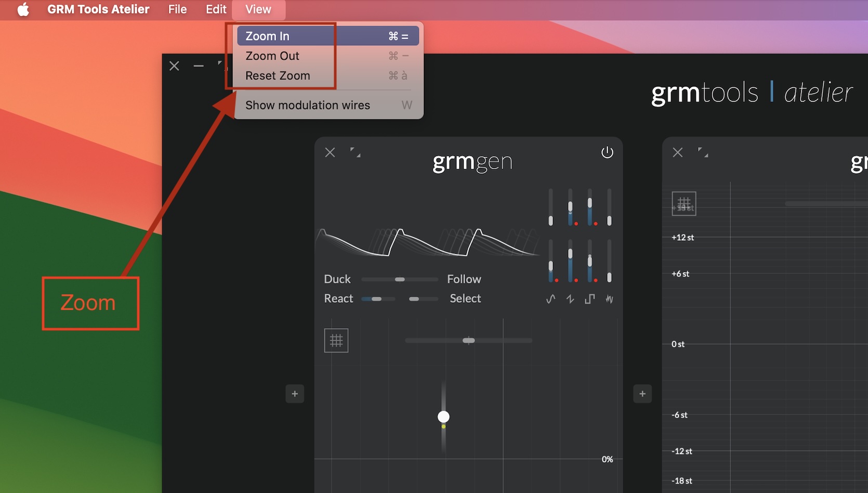This screenshot has width=868, height=493.
Task: Choose Reset Zoom from the View menu
Action: tap(328, 75)
